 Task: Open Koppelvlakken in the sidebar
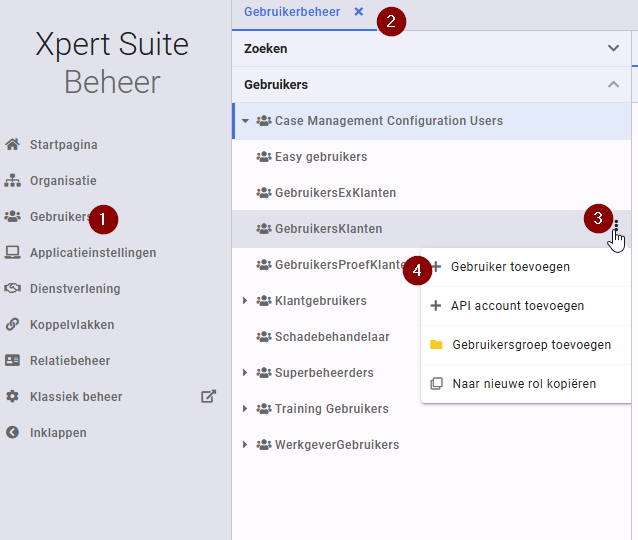tap(72, 324)
